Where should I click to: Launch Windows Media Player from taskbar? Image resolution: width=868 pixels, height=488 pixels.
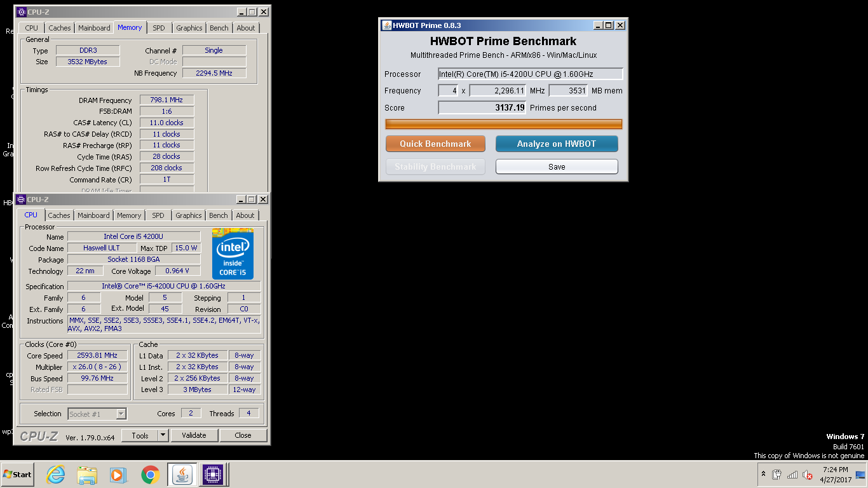pyautogui.click(x=118, y=475)
